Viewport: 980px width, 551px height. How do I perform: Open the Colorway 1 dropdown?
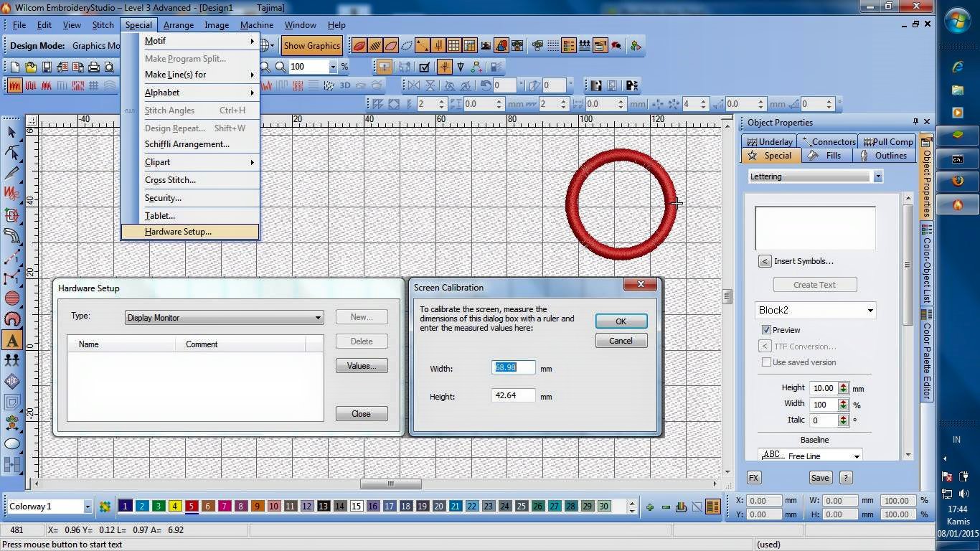(88, 506)
